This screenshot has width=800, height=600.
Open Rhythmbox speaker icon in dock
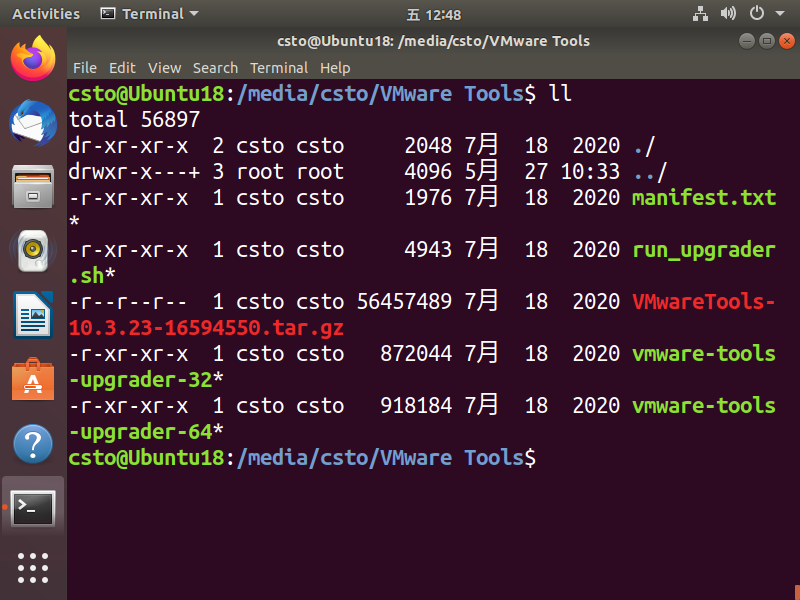[x=33, y=251]
